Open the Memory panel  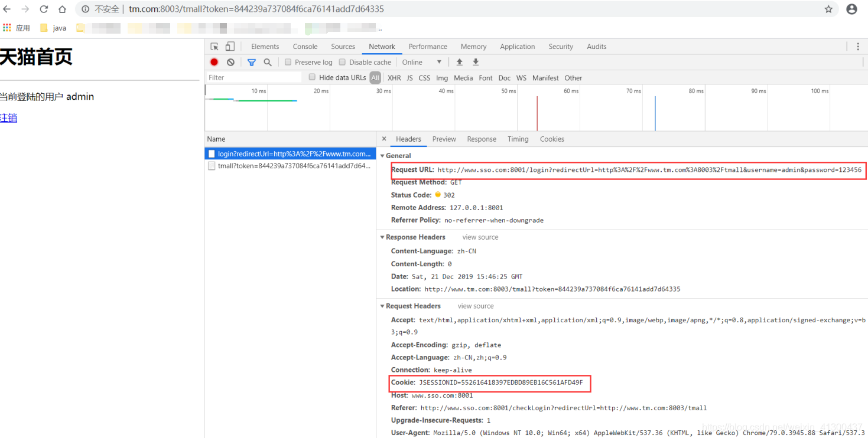point(473,47)
